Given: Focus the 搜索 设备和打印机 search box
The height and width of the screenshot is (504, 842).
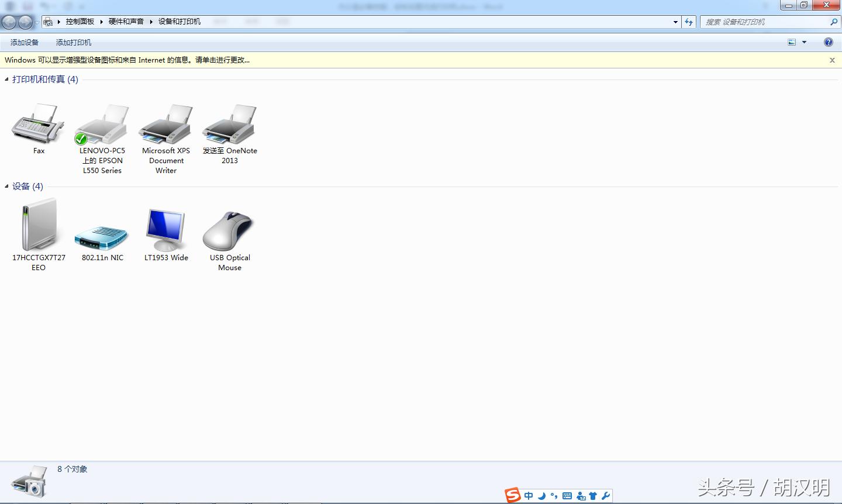Looking at the screenshot, I should pyautogui.click(x=764, y=22).
